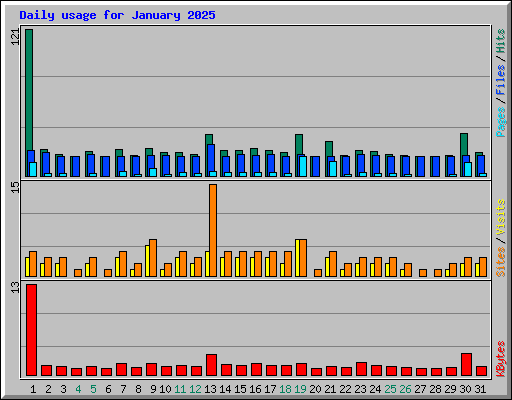Click the day 13 label on the x-axis
The height and width of the screenshot is (400, 512).
(x=210, y=389)
